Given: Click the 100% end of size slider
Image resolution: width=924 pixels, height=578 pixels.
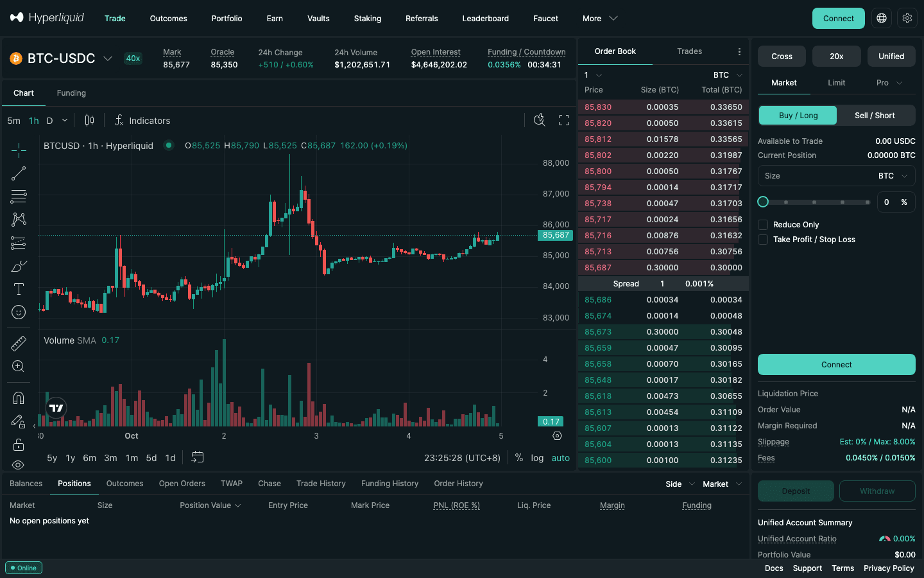Looking at the screenshot, I should tap(868, 202).
